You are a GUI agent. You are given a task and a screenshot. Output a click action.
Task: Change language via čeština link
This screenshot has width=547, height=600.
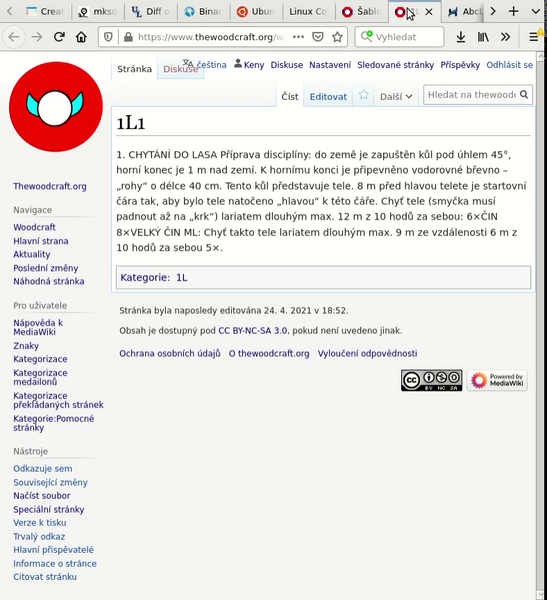pyautogui.click(x=212, y=65)
